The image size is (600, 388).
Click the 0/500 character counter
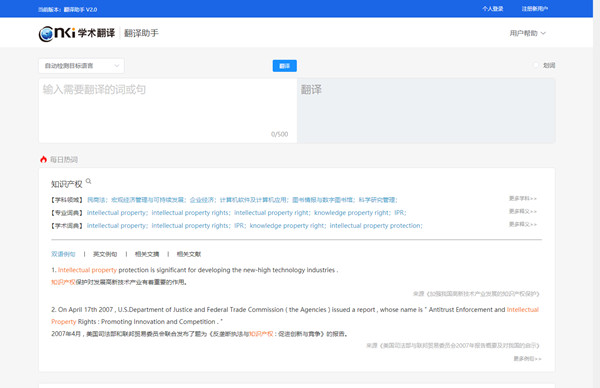(279, 134)
